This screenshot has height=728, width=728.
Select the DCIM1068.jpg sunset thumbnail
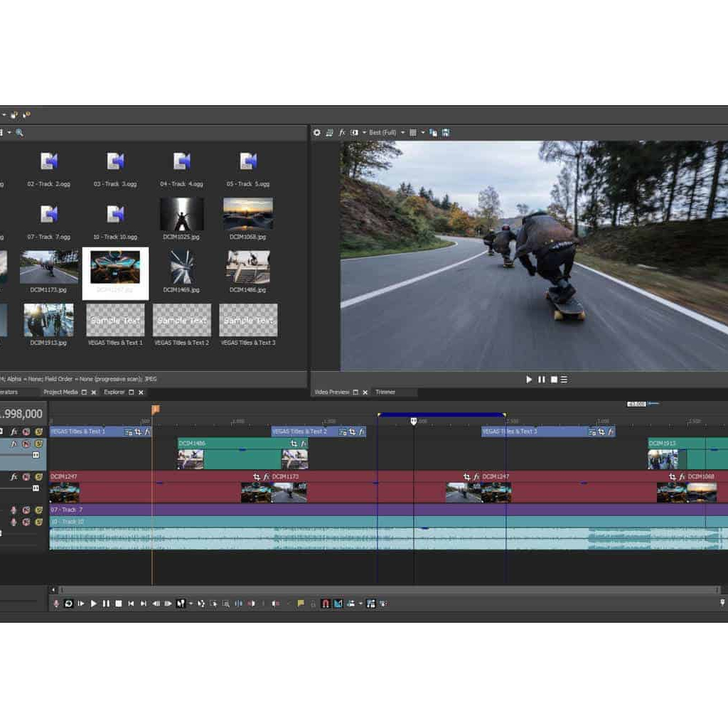(247, 214)
